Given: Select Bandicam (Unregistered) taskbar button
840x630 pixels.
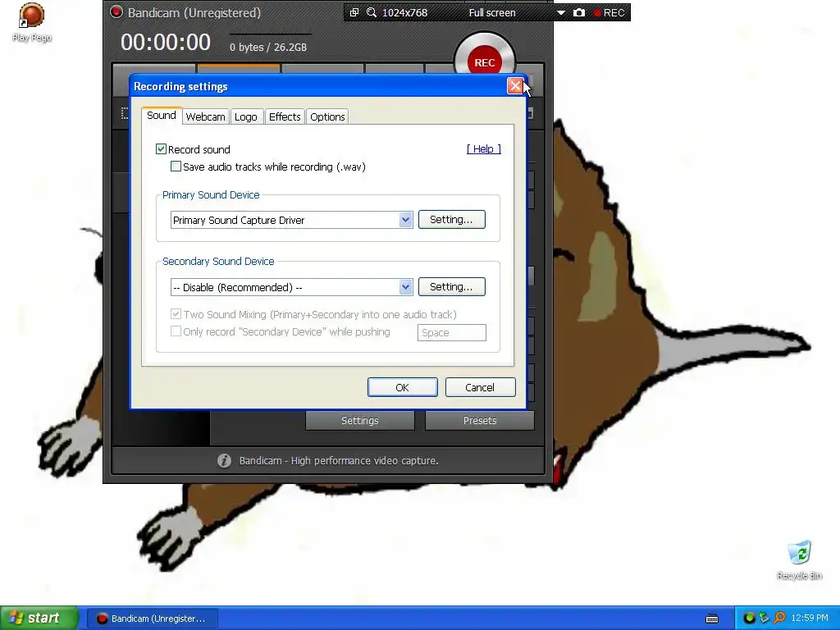Looking at the screenshot, I should (x=152, y=619).
